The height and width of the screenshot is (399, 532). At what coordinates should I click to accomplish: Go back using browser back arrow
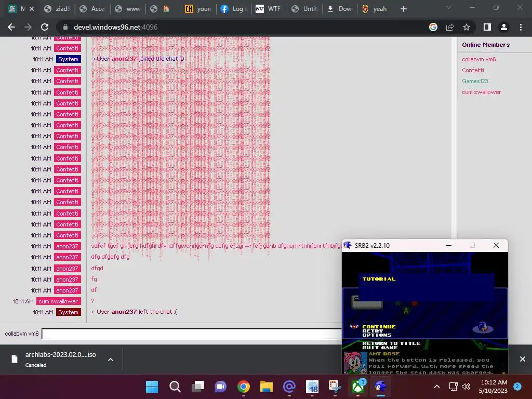pyautogui.click(x=11, y=27)
